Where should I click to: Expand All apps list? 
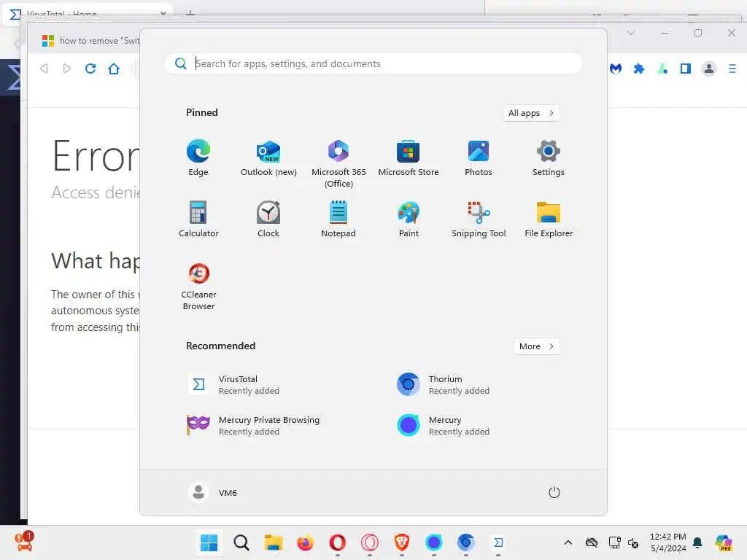click(531, 113)
